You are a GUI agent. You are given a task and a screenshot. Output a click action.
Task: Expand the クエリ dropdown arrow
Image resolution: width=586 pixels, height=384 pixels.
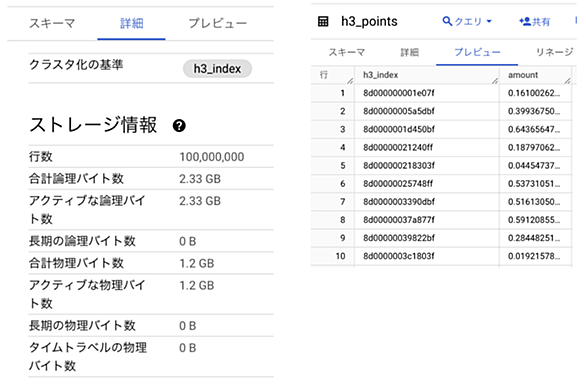click(489, 22)
